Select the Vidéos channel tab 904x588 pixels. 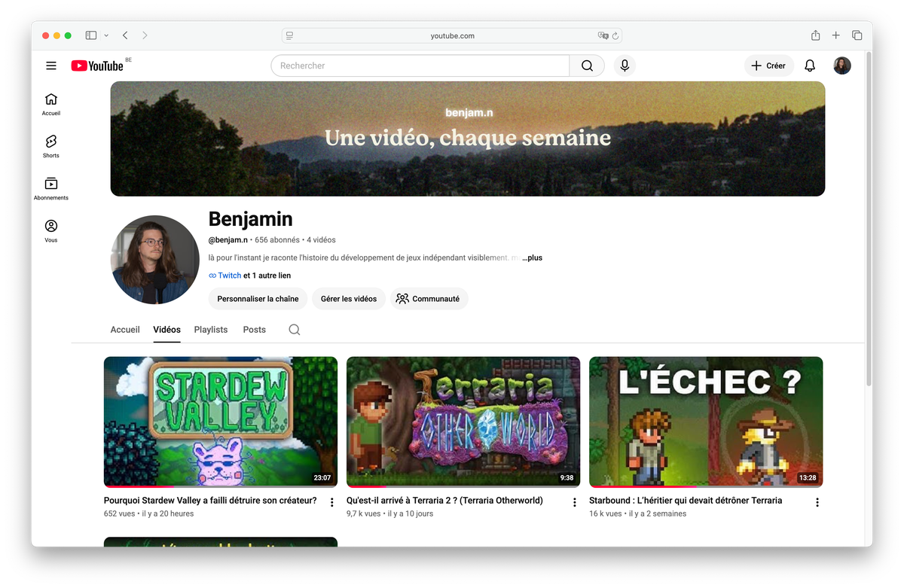(x=166, y=330)
